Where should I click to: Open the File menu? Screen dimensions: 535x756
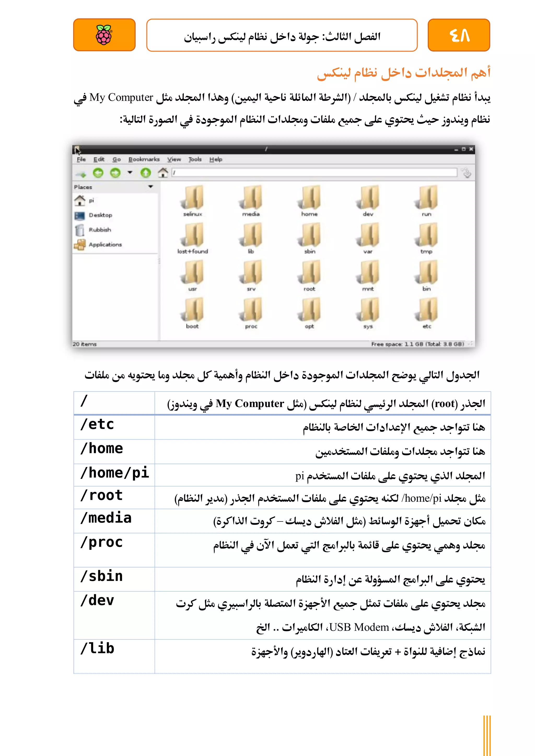point(81,159)
